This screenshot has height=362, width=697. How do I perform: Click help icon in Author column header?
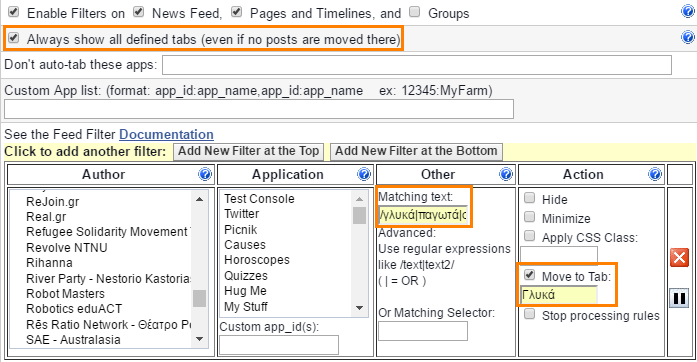[205, 174]
